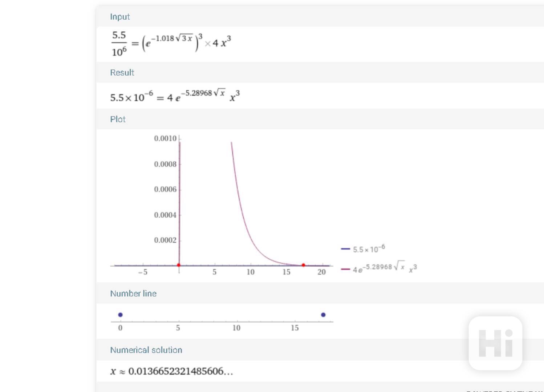The width and height of the screenshot is (544, 392).
Task: Click the blue legend line swatch
Action: [345, 249]
